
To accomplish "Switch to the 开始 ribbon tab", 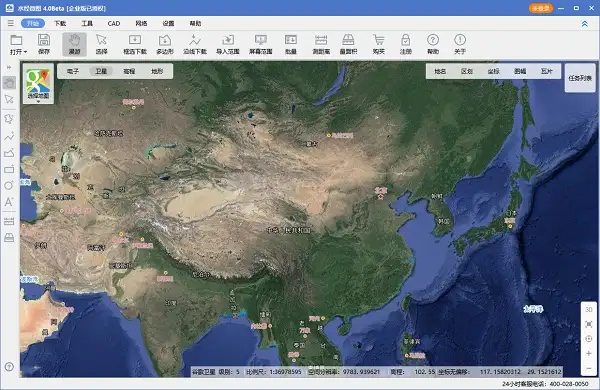I will (33, 23).
